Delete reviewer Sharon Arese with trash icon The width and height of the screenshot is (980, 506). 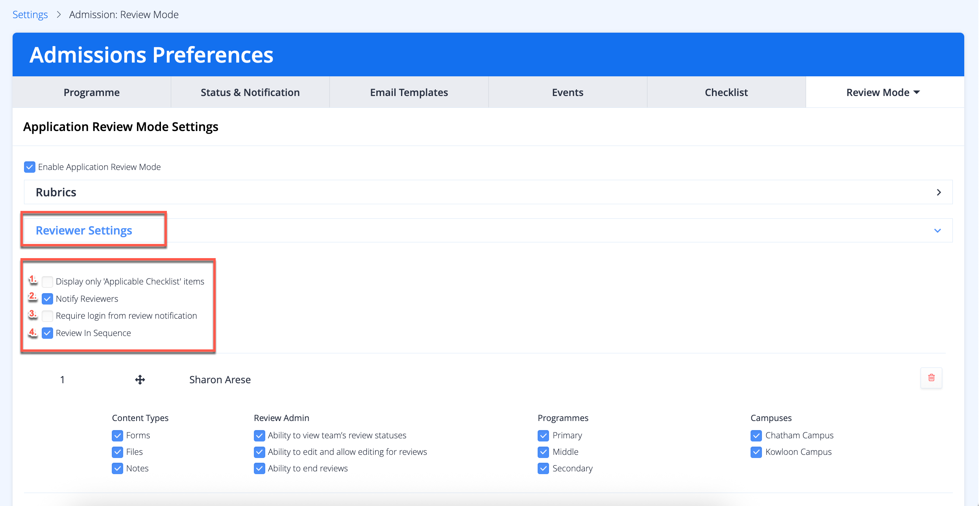pyautogui.click(x=931, y=378)
